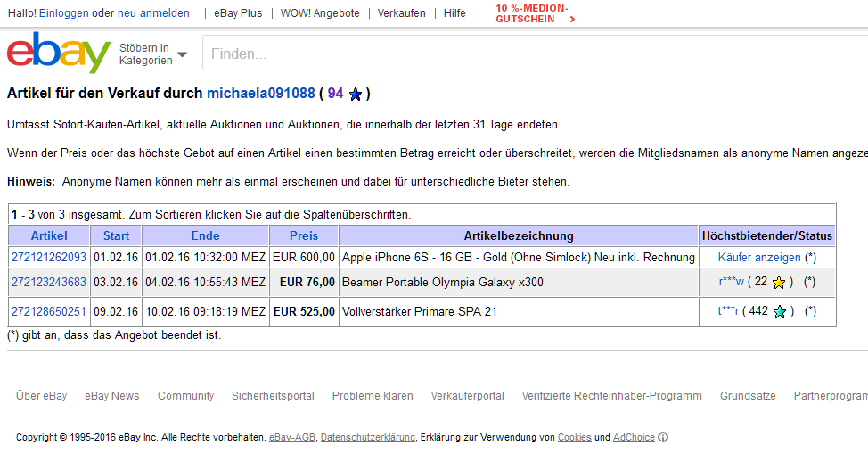
Task: Click neu anmelden link
Action: [153, 13]
